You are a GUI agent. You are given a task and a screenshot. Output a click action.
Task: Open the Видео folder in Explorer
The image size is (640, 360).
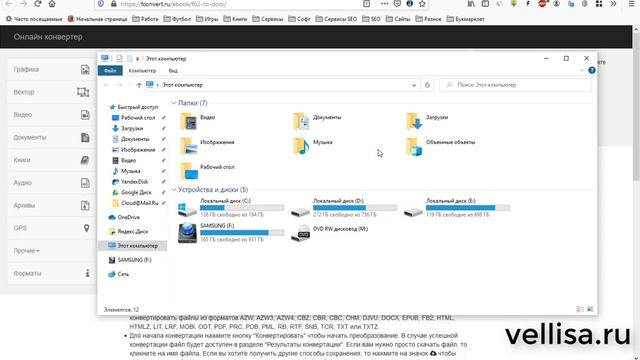tap(189, 122)
